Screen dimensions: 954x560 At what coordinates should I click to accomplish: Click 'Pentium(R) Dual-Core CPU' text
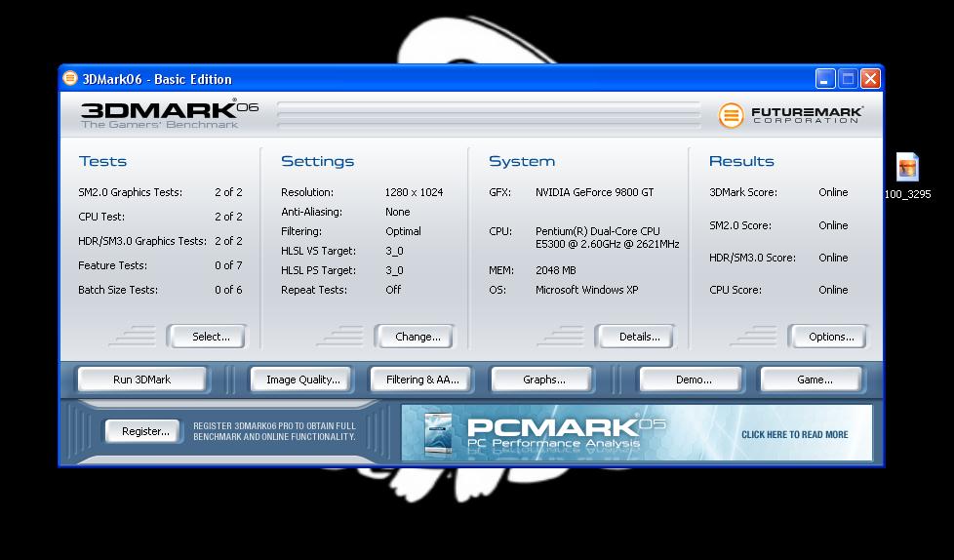[597, 231]
